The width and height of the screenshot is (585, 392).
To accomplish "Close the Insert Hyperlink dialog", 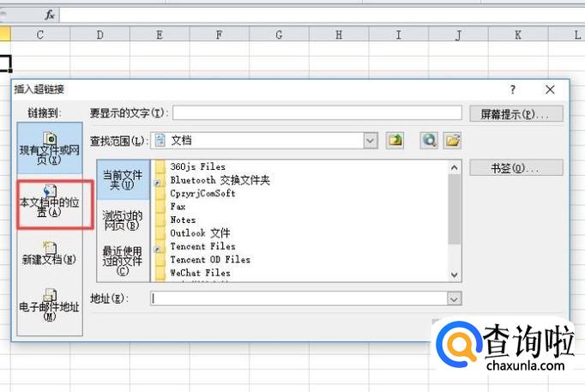I will [550, 89].
